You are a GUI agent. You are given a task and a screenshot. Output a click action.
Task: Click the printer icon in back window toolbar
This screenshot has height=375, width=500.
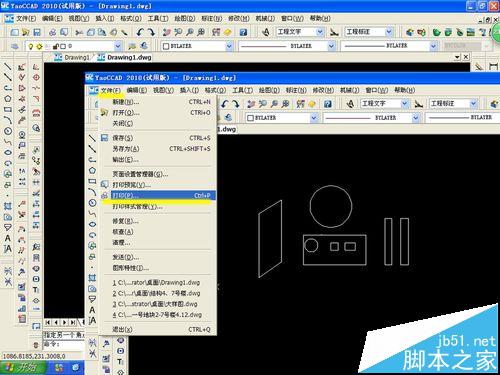(x=52, y=32)
